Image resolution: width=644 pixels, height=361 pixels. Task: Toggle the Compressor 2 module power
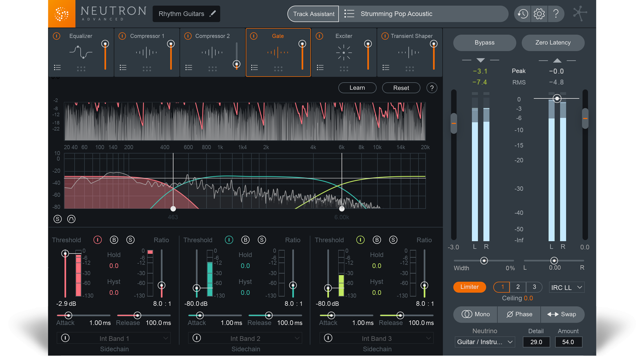(188, 36)
